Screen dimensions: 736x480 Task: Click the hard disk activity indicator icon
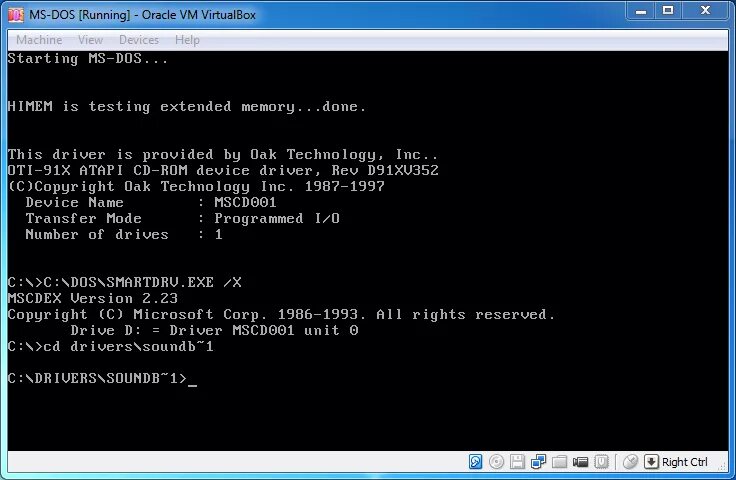click(475, 462)
